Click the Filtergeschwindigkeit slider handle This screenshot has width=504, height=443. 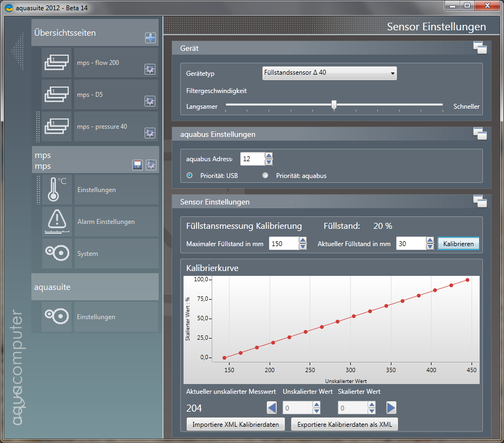334,105
